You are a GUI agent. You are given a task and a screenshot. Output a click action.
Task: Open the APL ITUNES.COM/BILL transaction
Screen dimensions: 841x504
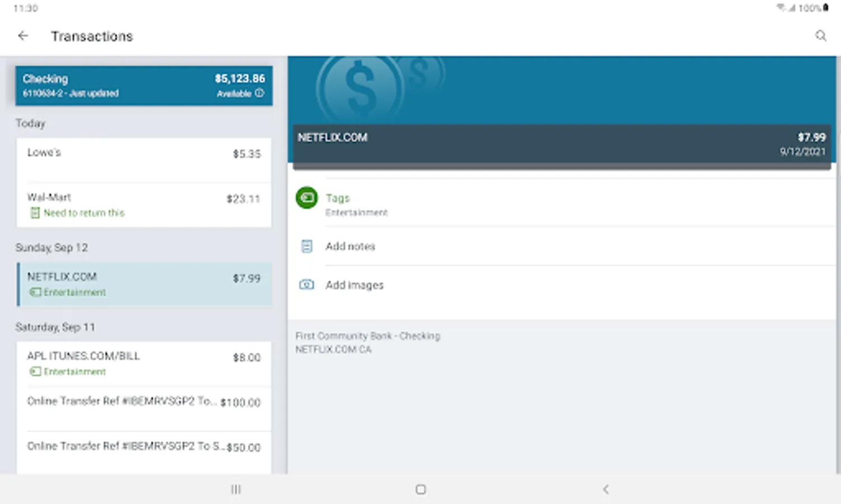[x=144, y=363]
